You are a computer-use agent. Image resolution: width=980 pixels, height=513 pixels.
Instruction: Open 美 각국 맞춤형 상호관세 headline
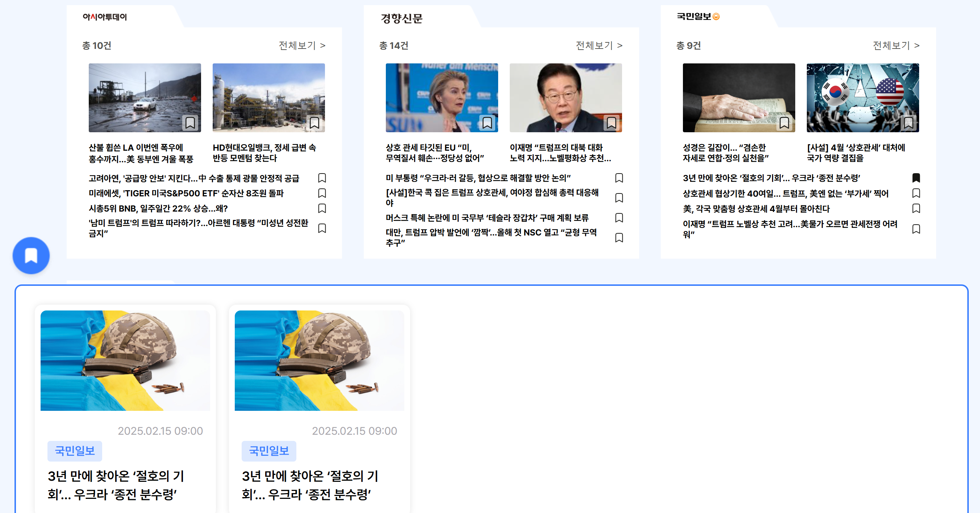[756, 209]
